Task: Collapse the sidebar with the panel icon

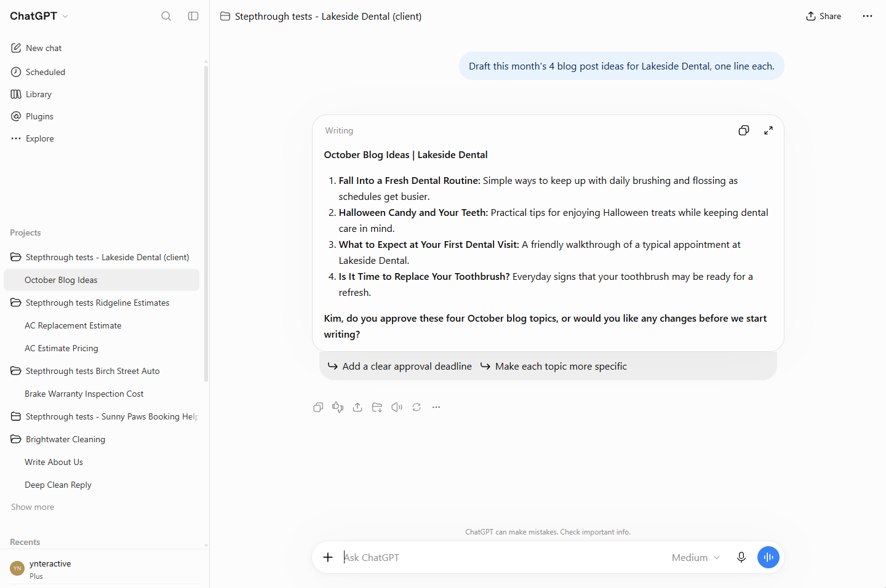Action: click(193, 16)
